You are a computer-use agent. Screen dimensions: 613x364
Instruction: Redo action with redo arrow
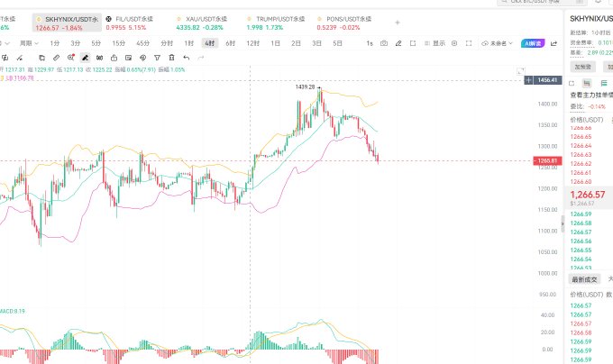point(200,58)
